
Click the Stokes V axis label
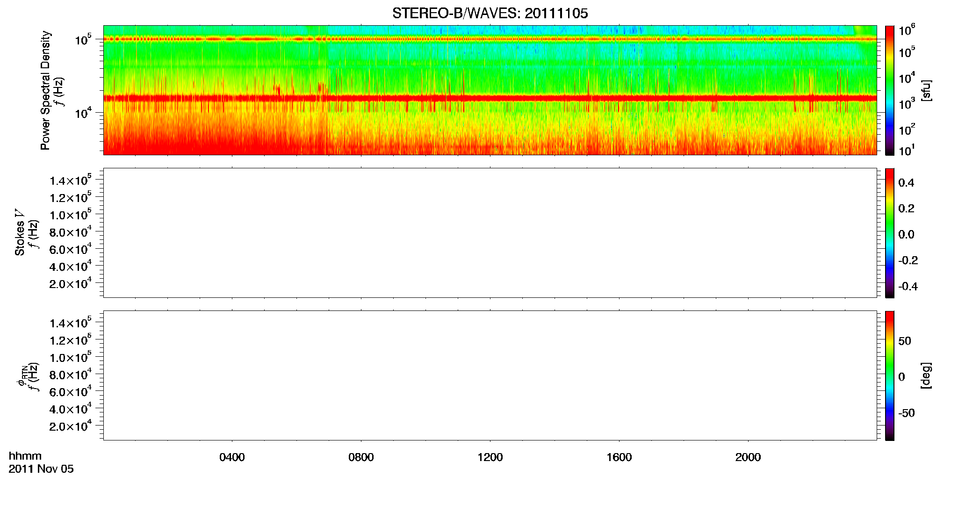(x=20, y=232)
